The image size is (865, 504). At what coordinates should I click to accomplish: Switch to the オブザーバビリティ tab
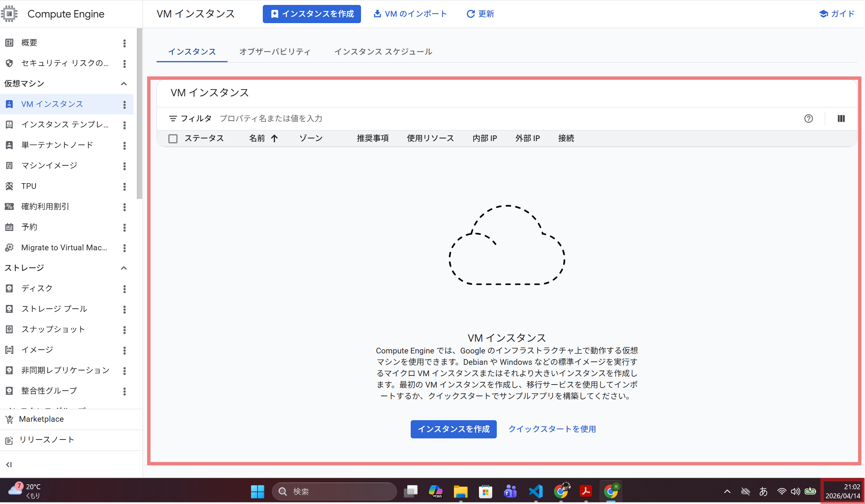(x=275, y=52)
